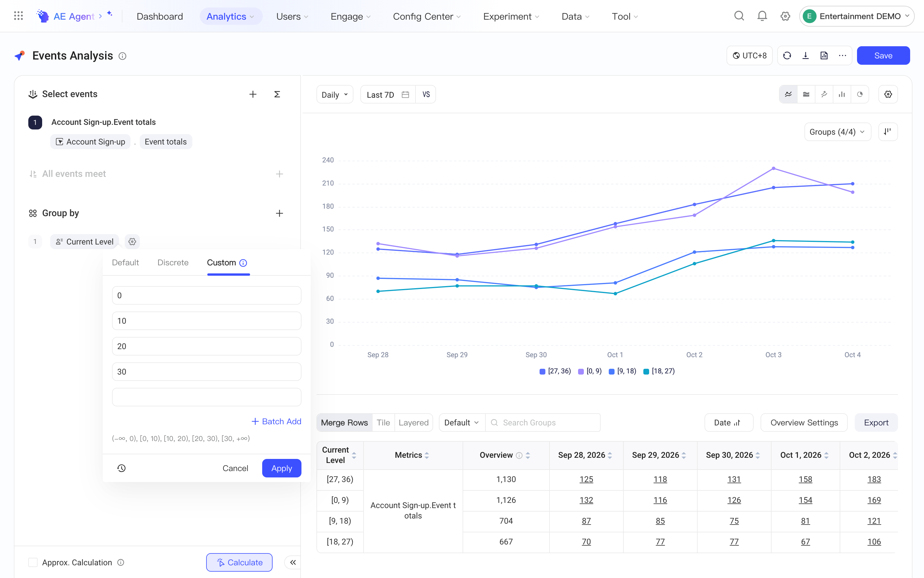
Task: Click the sigma formula icon
Action: pyautogui.click(x=277, y=94)
